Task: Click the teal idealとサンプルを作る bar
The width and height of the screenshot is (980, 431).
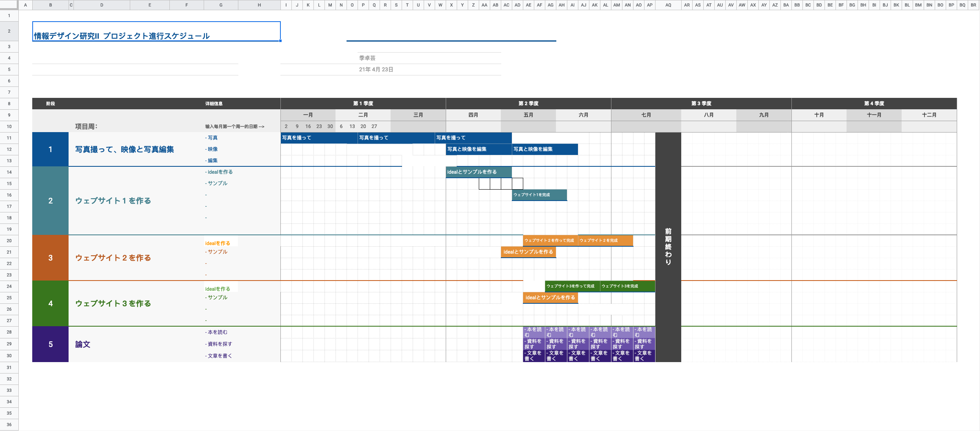Action: [478, 172]
